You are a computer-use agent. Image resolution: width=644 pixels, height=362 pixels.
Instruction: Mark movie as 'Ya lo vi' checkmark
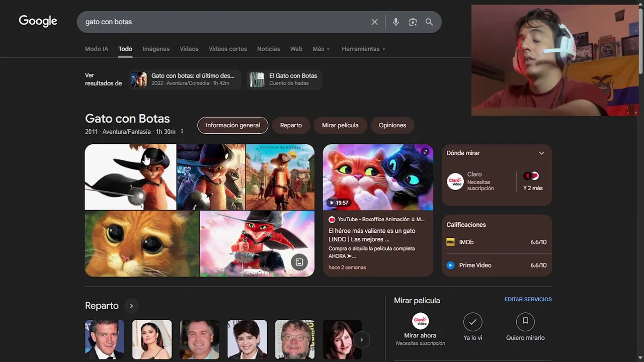coord(472,322)
